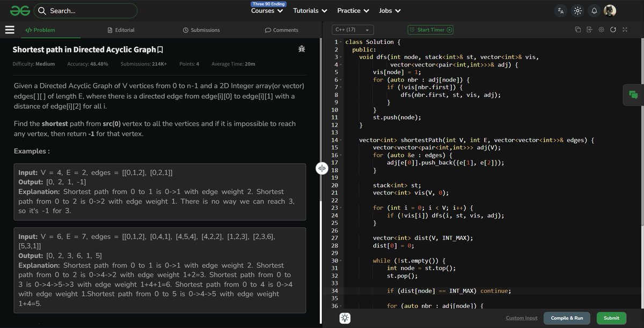The height and width of the screenshot is (328, 644).
Task: Click the language translate icon
Action: pos(561,11)
